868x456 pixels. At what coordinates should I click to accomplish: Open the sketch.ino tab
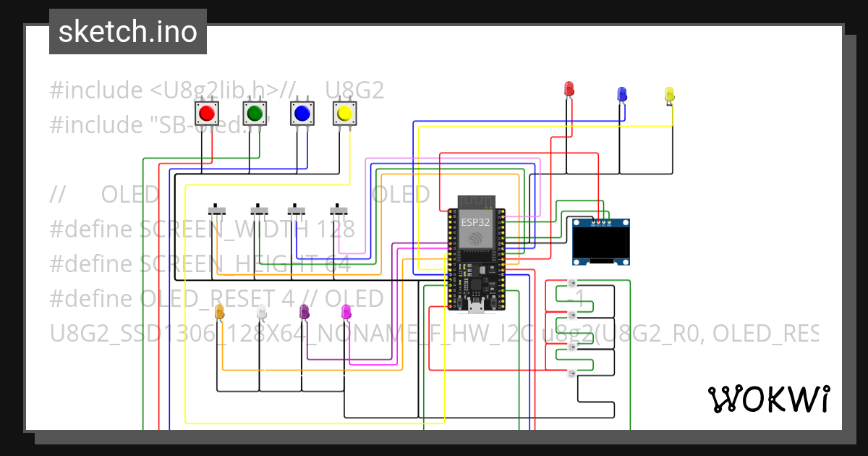127,31
